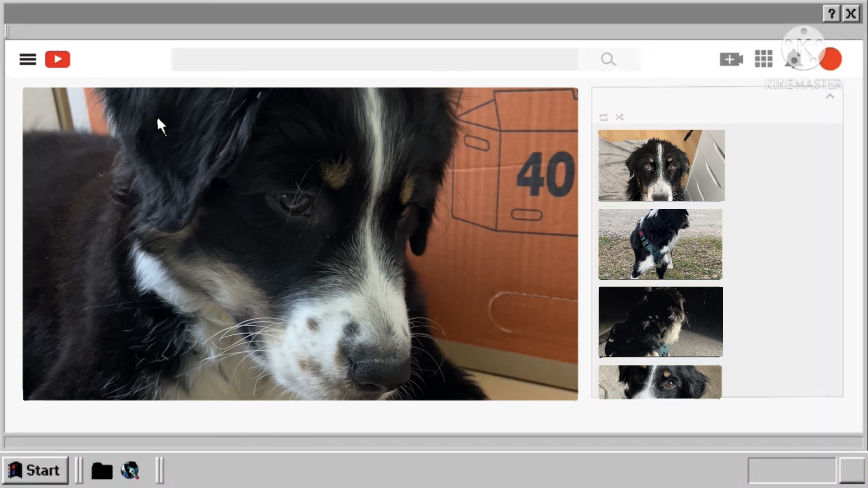
Task: Select the dog on grass thumbnail
Action: pos(660,244)
